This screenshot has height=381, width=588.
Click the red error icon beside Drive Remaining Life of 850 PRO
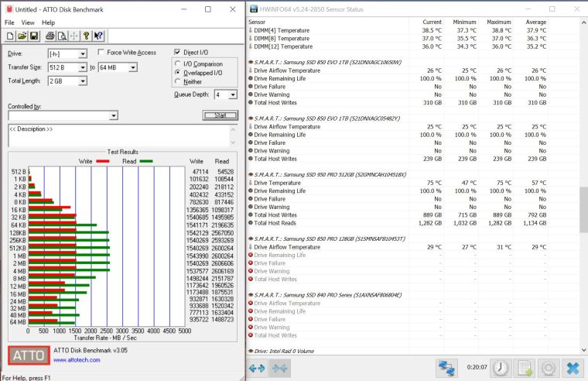251,255
